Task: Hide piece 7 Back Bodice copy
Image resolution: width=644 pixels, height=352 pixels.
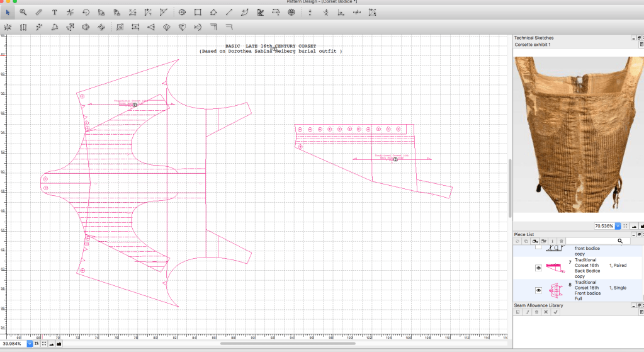Action: [x=538, y=268]
